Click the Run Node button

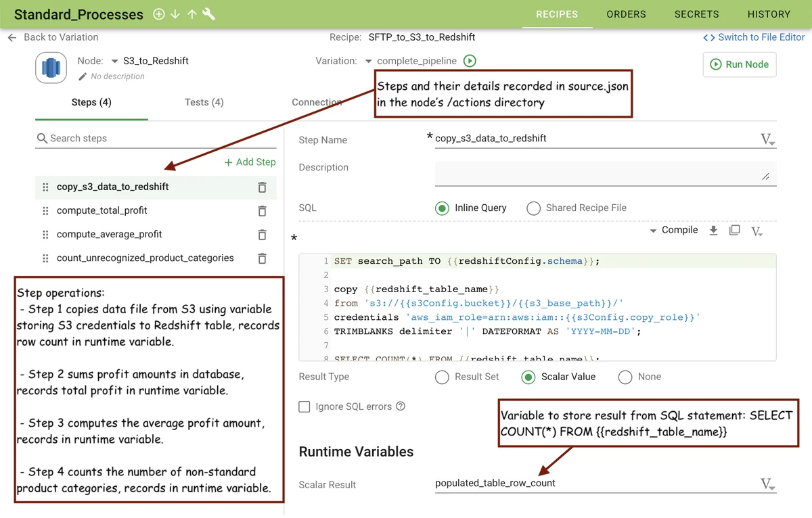click(x=739, y=64)
